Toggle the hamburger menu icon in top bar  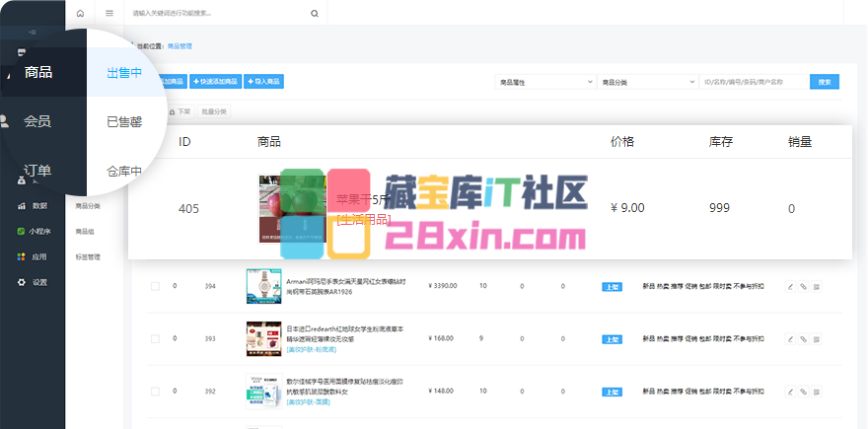coord(109,13)
